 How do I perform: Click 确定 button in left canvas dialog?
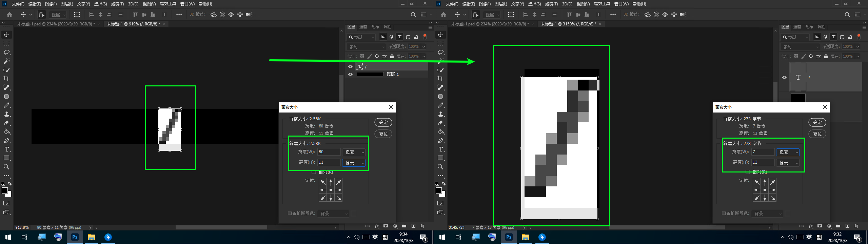coord(383,122)
